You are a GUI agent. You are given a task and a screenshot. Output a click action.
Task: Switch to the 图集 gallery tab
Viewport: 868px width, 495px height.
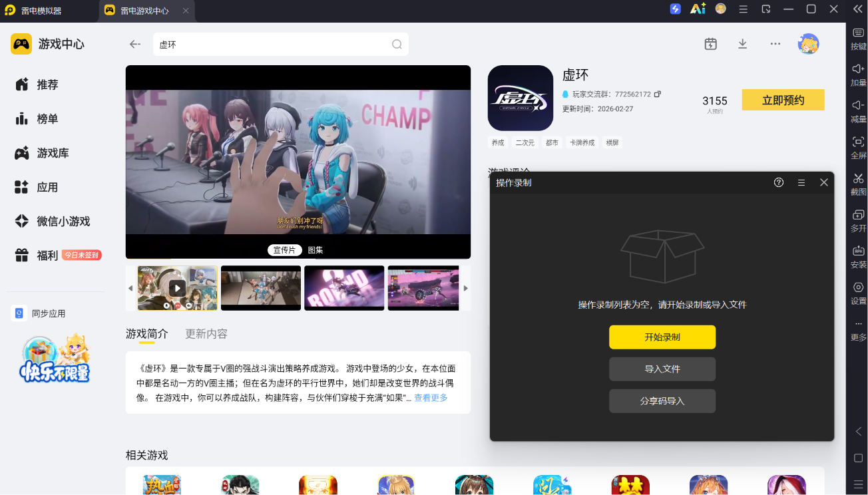pyautogui.click(x=316, y=250)
